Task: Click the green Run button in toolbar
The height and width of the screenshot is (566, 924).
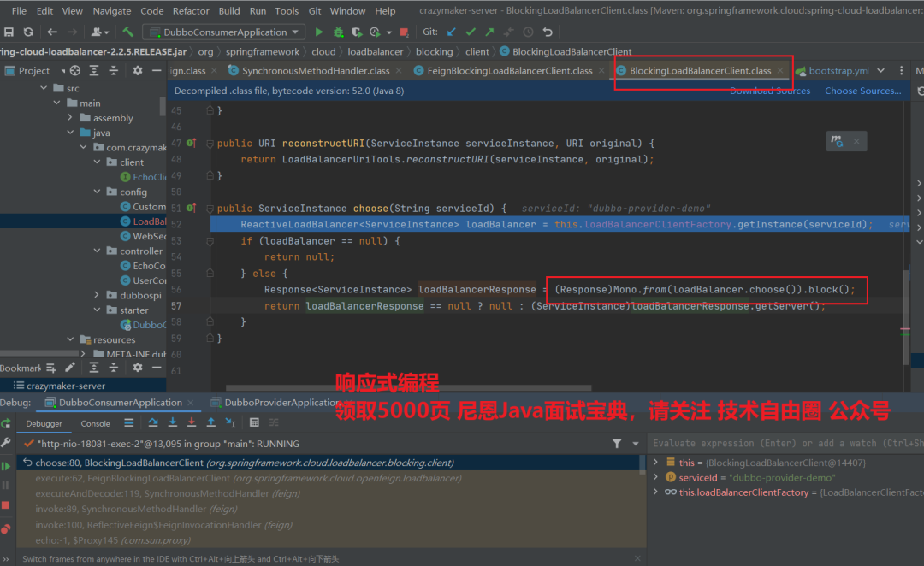Action: tap(319, 32)
